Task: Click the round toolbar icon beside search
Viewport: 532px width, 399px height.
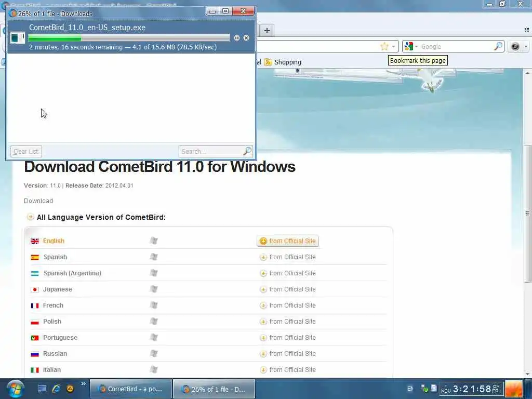Action: [x=515, y=46]
